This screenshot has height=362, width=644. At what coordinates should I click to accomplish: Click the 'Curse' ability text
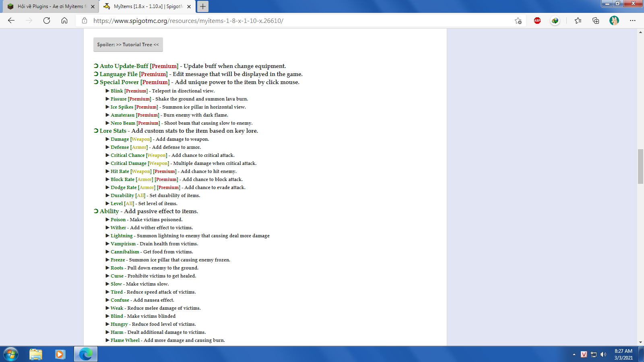(x=117, y=276)
